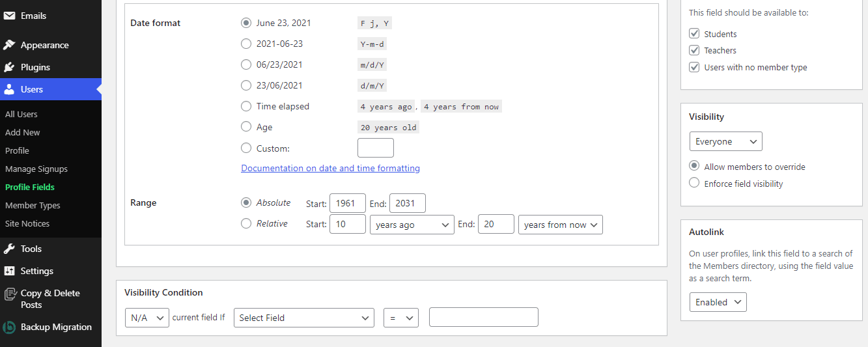The image size is (868, 347).
Task: Click the custom date format input
Action: pyautogui.click(x=376, y=148)
